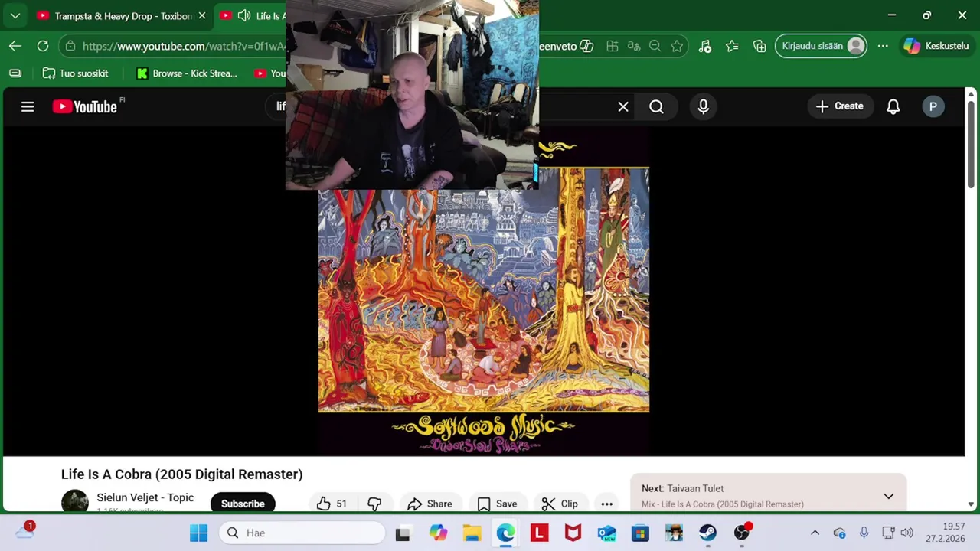Open new Outlook from the taskbar
This screenshot has width=980, height=551.
pyautogui.click(x=606, y=533)
